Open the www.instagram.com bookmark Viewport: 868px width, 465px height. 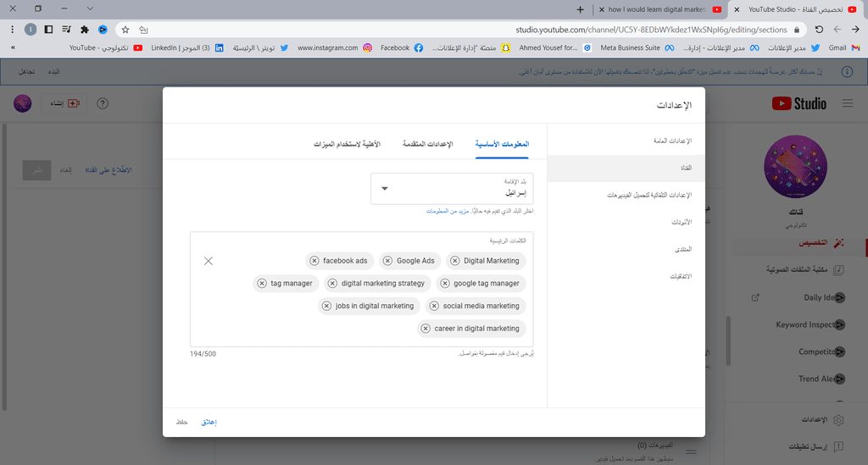point(334,48)
